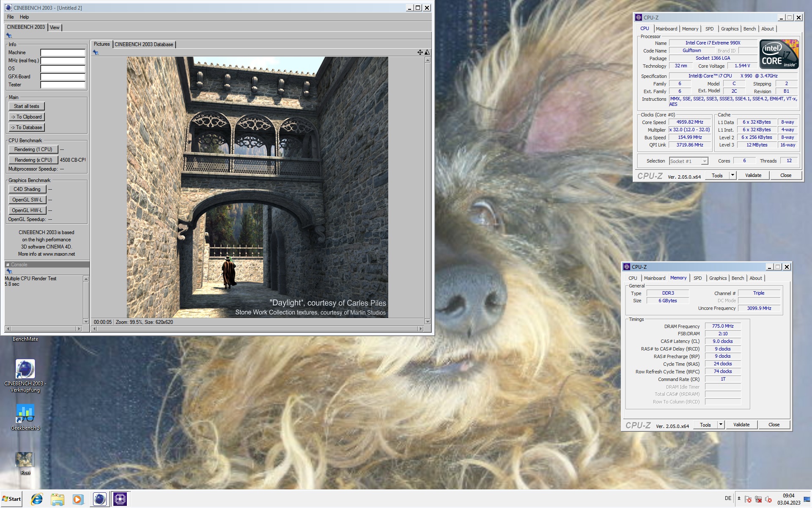Screen dimensions: 812x508
Task: Click Close in top CPU-Z window
Action: pyautogui.click(x=786, y=175)
